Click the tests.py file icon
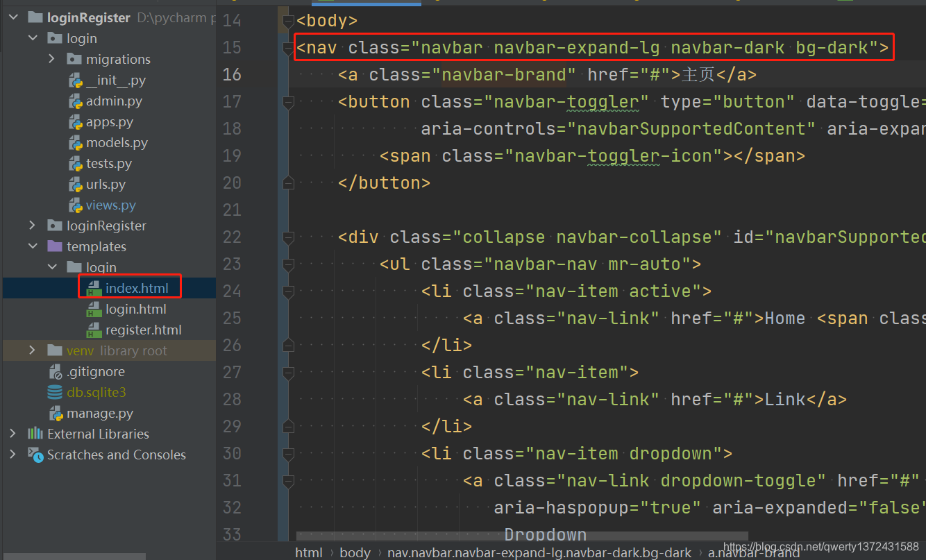Screen dimensions: 926x560 click(75, 163)
